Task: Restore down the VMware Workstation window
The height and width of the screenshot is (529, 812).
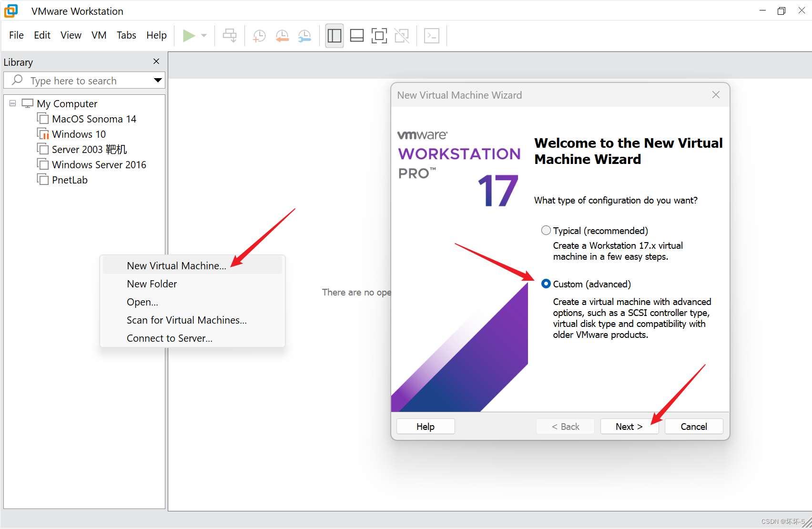Action: tap(782, 10)
